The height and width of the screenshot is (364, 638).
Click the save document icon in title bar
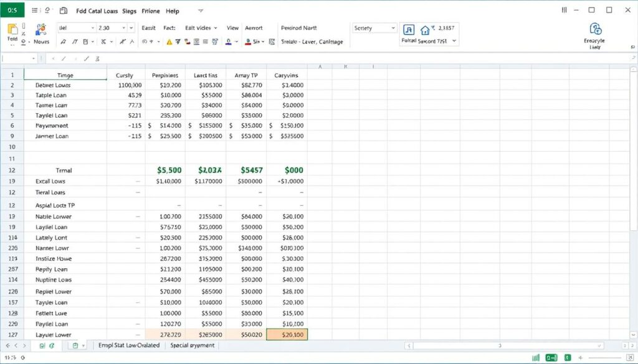63,11
